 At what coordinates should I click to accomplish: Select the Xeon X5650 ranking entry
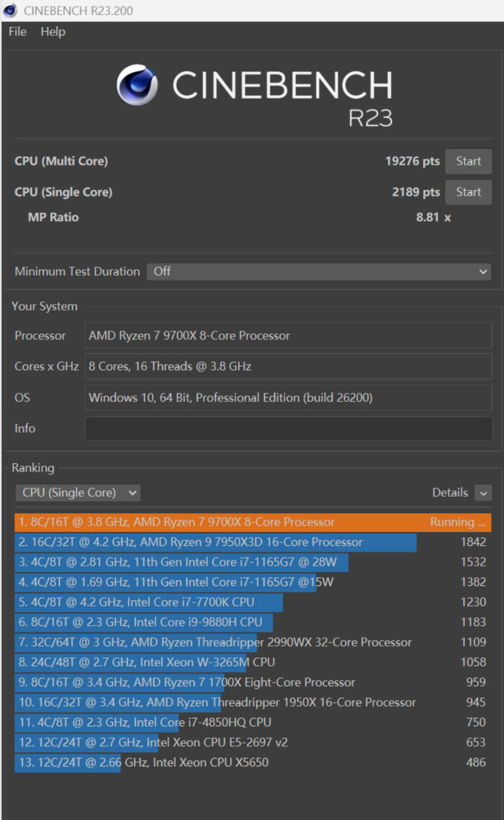(x=253, y=762)
